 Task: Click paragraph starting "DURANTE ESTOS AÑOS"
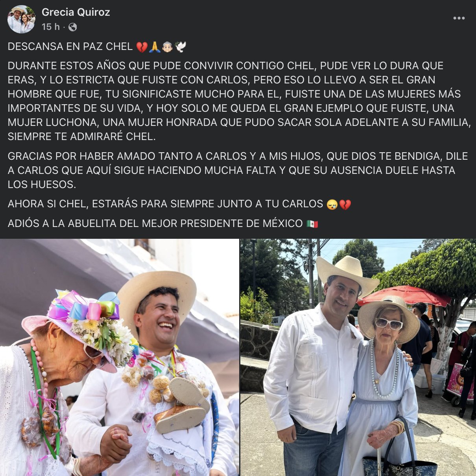(239, 101)
